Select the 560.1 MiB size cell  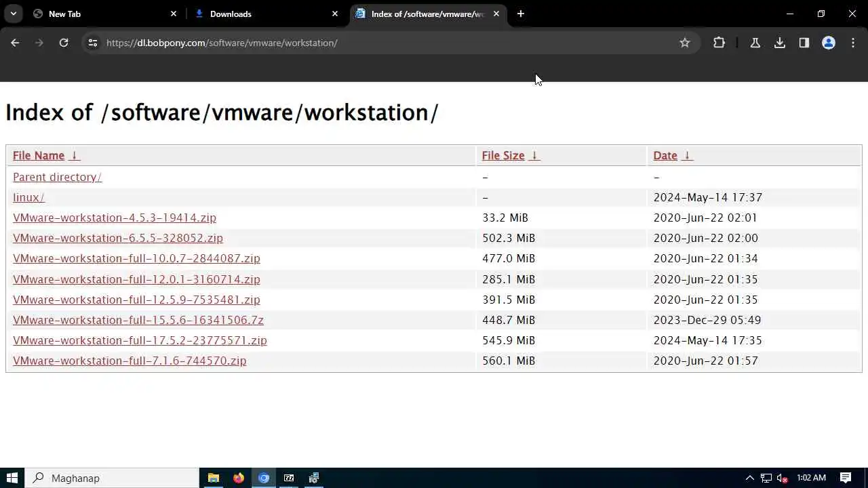pyautogui.click(x=509, y=361)
